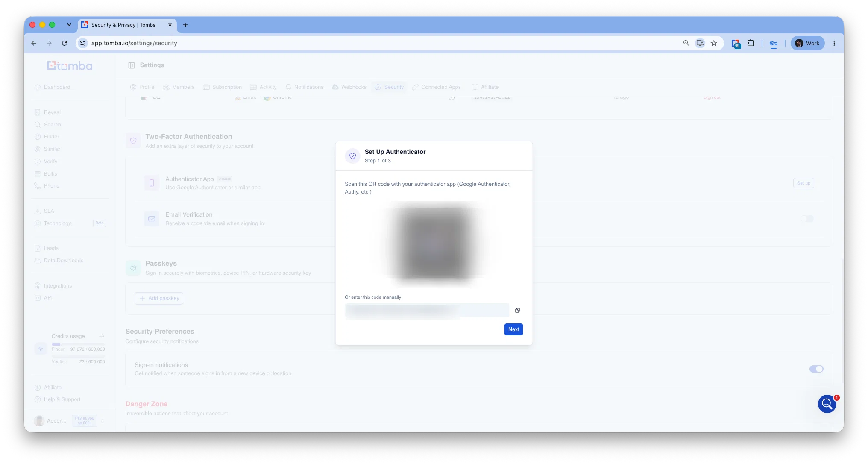Viewport: 868px width, 464px height.
Task: Click the page vertical scrollbar
Action: [842, 320]
